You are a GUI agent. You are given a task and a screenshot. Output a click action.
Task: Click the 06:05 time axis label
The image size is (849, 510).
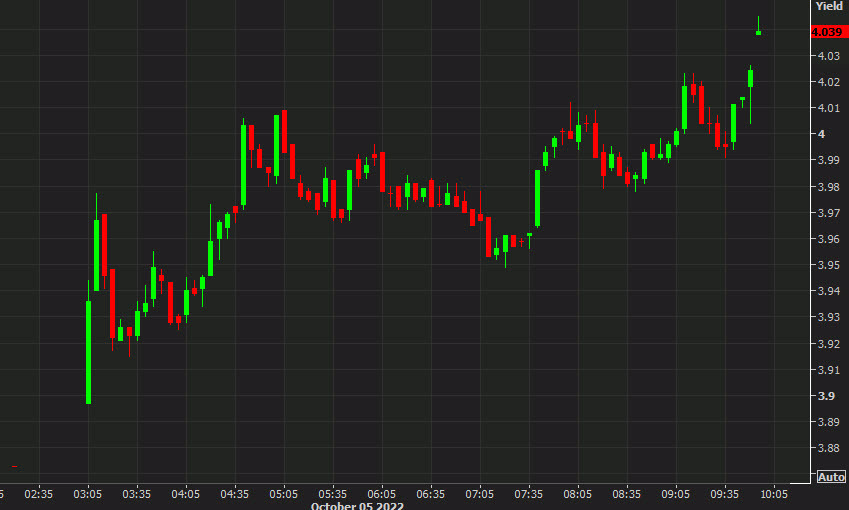(x=382, y=494)
